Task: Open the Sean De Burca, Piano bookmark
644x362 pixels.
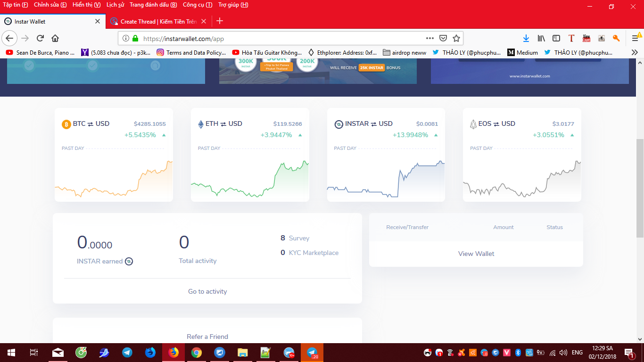Action: coord(41,52)
